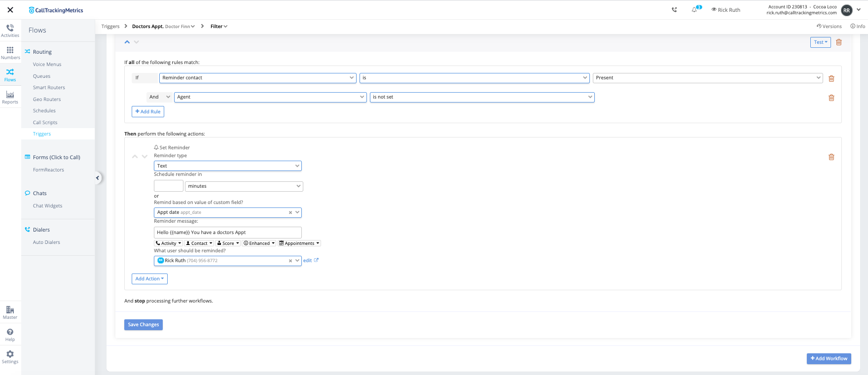This screenshot has height=375, width=868.
Task: Open Contact variable menu
Action: (199, 243)
